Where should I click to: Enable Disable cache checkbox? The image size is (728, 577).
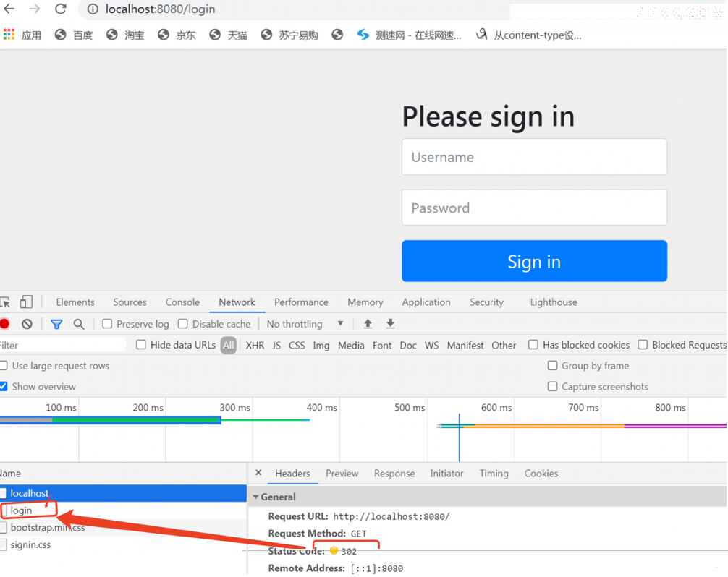(x=183, y=324)
